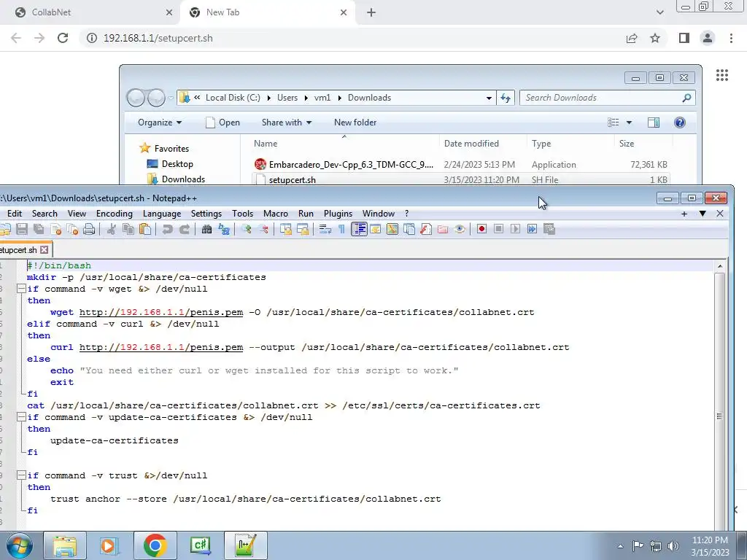The width and height of the screenshot is (747, 560).
Task: Toggle the Explorer preview pane button
Action: pyautogui.click(x=653, y=122)
